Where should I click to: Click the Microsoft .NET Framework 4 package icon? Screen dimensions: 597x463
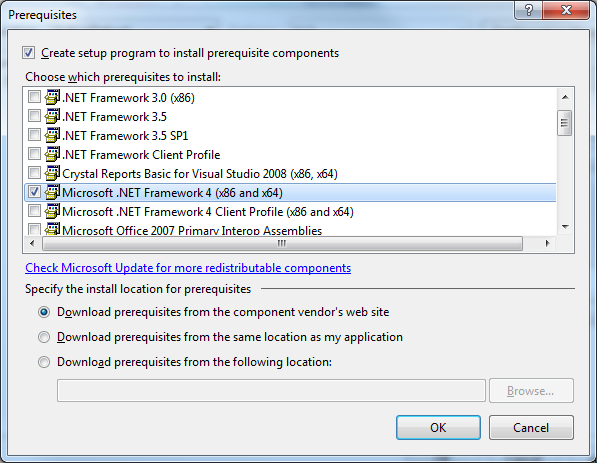click(x=52, y=192)
